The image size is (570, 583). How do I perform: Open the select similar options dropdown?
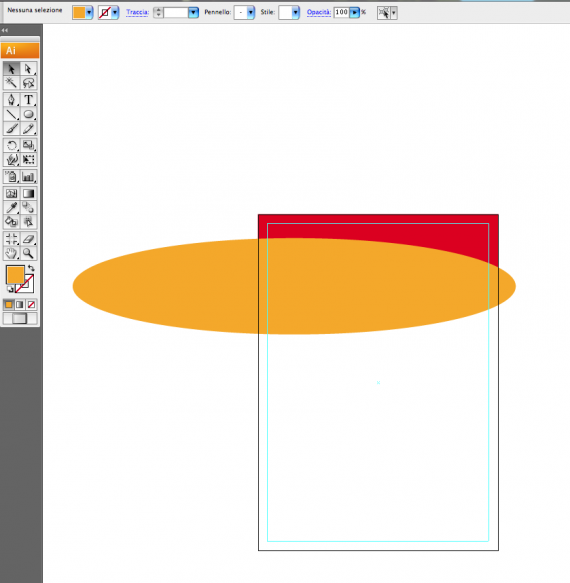click(394, 13)
